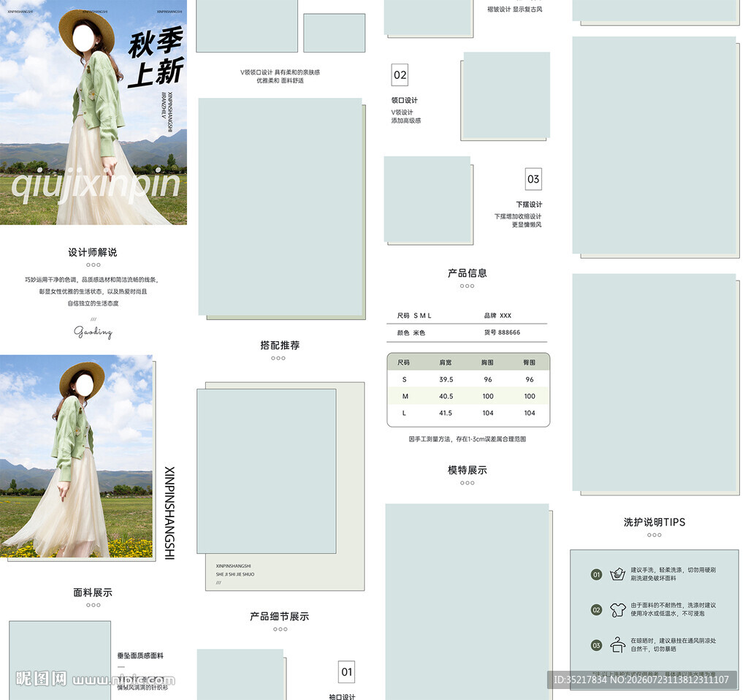Select the hero photo with 秋季上新 title
The image size is (748, 700).
(93, 112)
